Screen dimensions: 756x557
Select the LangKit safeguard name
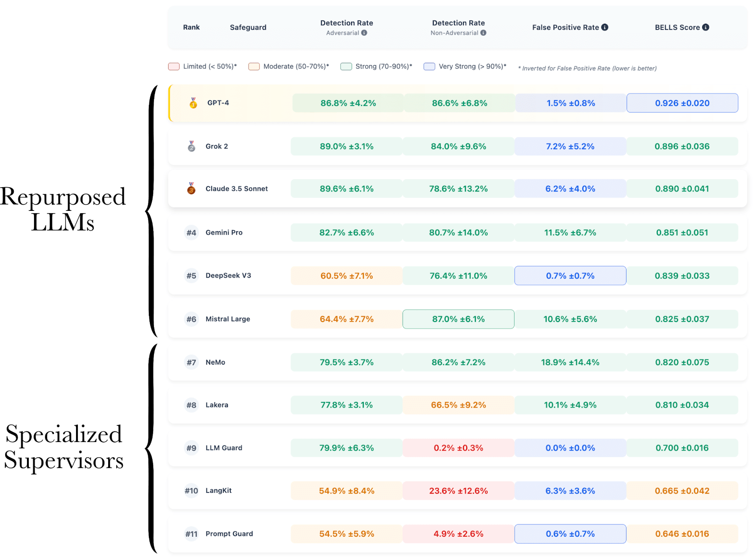(x=219, y=491)
